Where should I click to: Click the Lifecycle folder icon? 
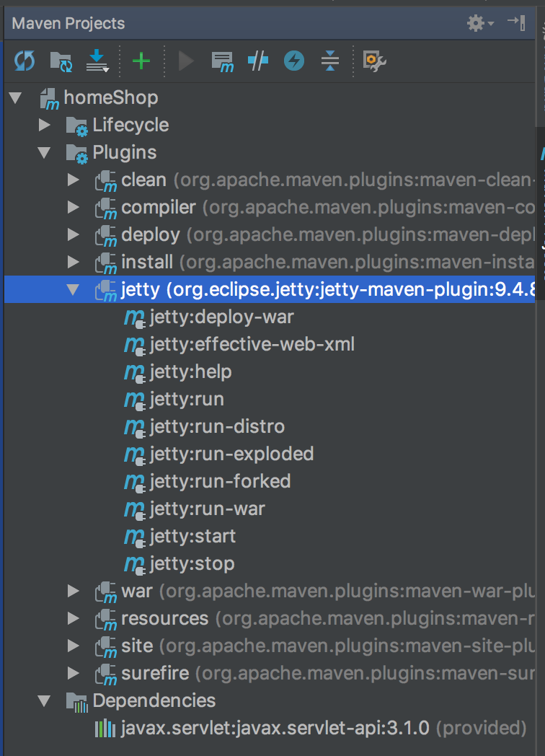(76, 126)
